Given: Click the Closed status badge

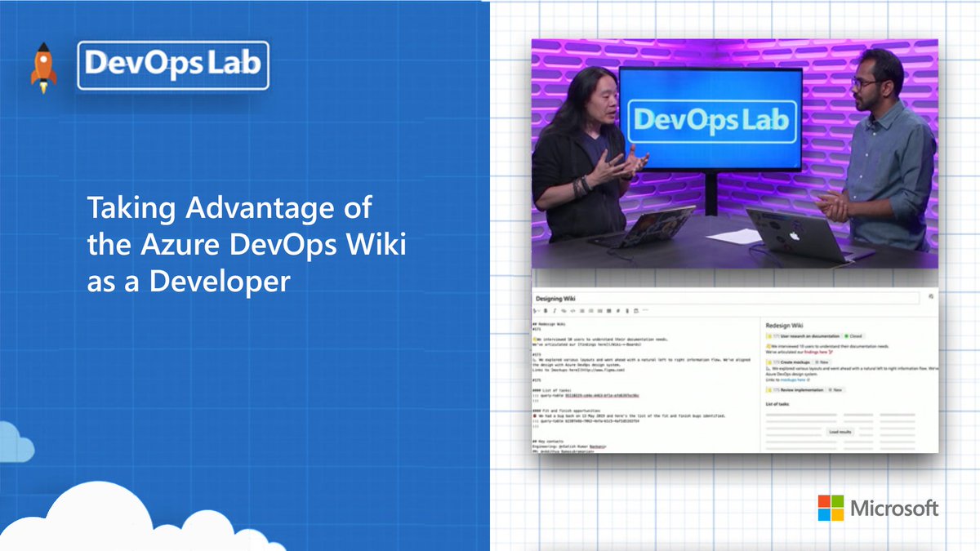Looking at the screenshot, I should click(x=853, y=335).
